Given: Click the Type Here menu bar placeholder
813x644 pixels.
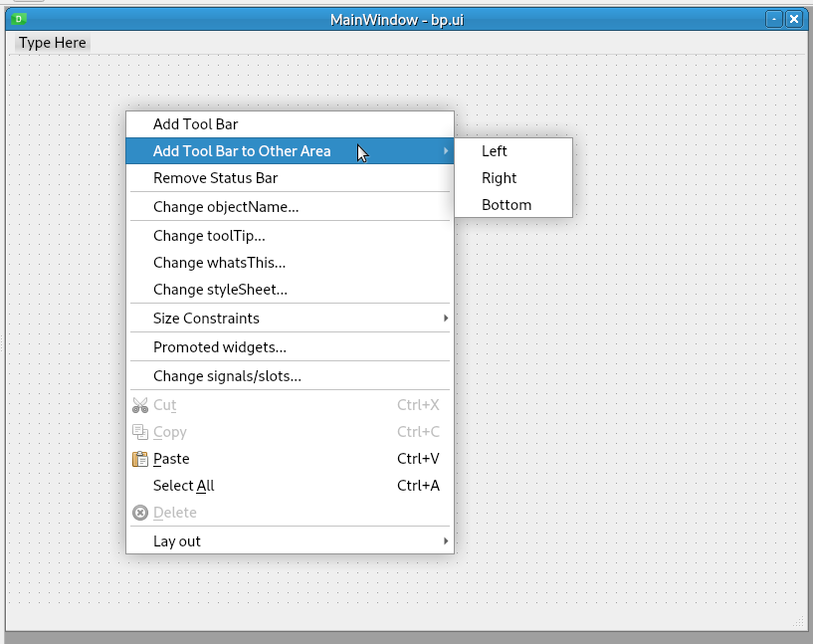Looking at the screenshot, I should coord(53,43).
